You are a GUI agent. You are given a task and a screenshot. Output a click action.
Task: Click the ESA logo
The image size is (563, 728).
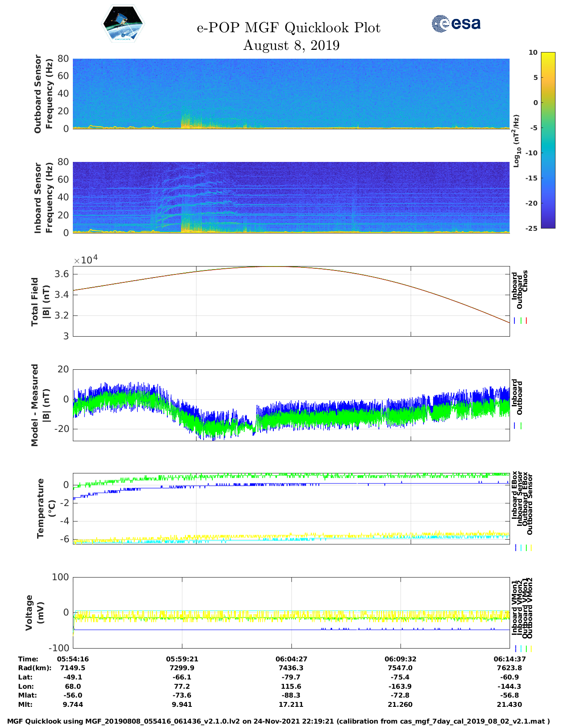tap(456, 23)
